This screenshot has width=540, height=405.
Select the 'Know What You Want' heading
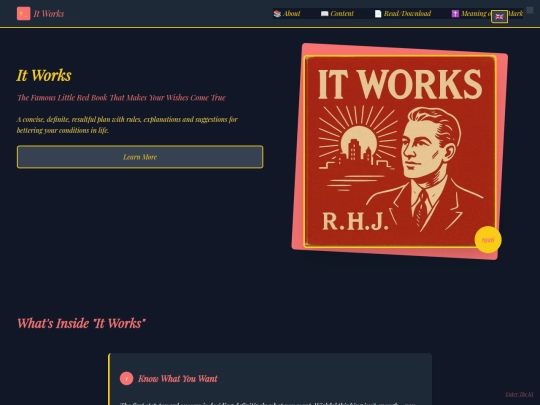(178, 378)
